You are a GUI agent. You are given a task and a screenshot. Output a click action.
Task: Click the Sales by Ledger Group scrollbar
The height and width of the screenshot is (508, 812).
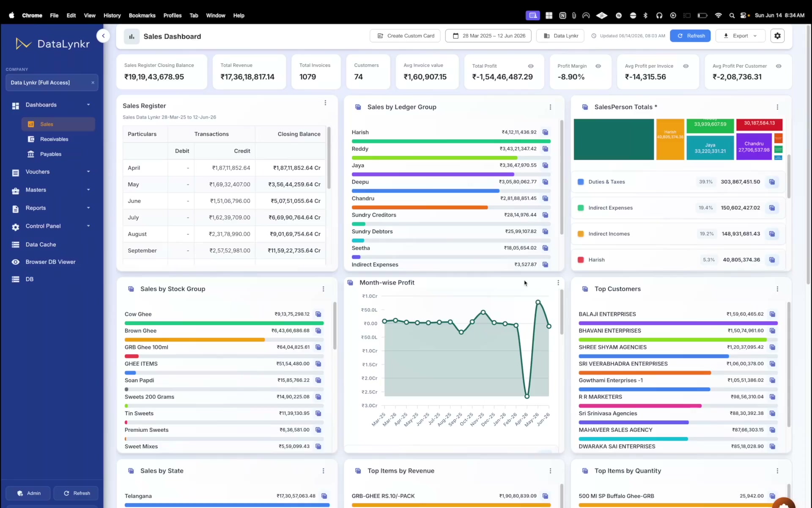[x=562, y=177]
